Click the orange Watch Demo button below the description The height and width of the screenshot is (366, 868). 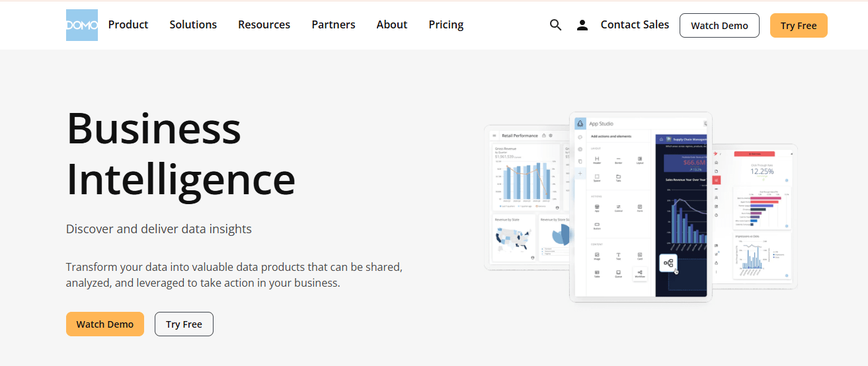105,324
